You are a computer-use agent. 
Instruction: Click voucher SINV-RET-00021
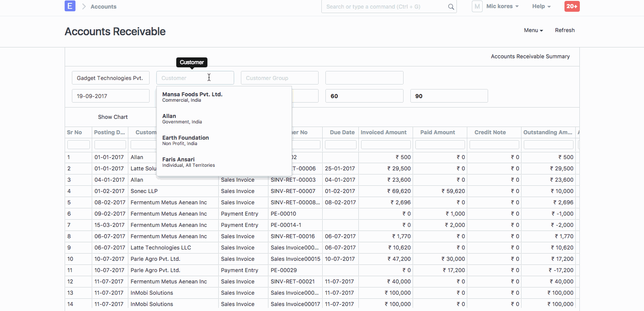[293, 282]
